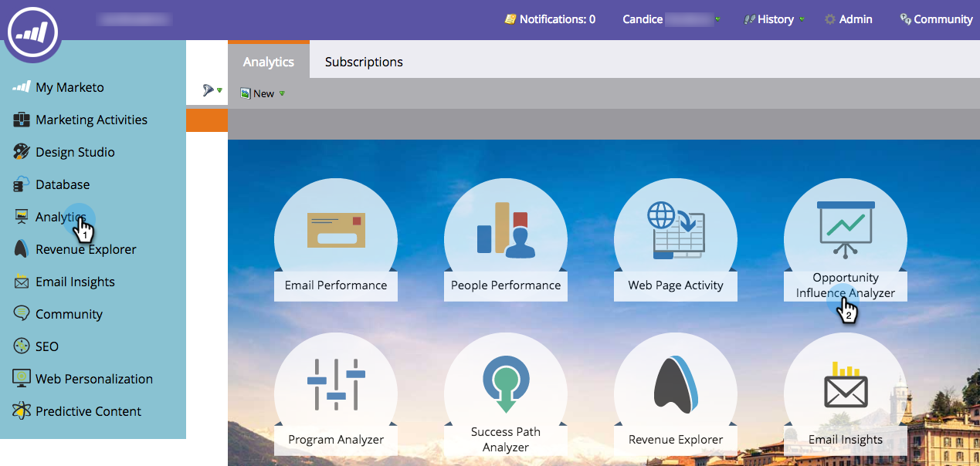The height and width of the screenshot is (466, 980).
Task: Click the History link
Action: (776, 19)
